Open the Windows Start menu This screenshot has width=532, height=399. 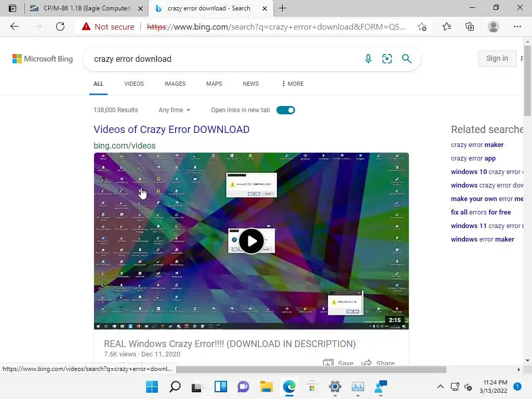coord(152,387)
